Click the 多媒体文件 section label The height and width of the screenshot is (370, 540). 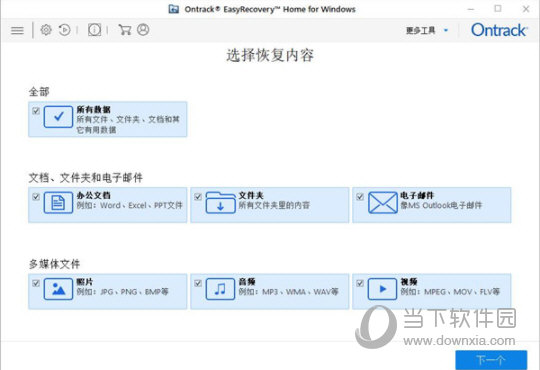[x=54, y=264]
